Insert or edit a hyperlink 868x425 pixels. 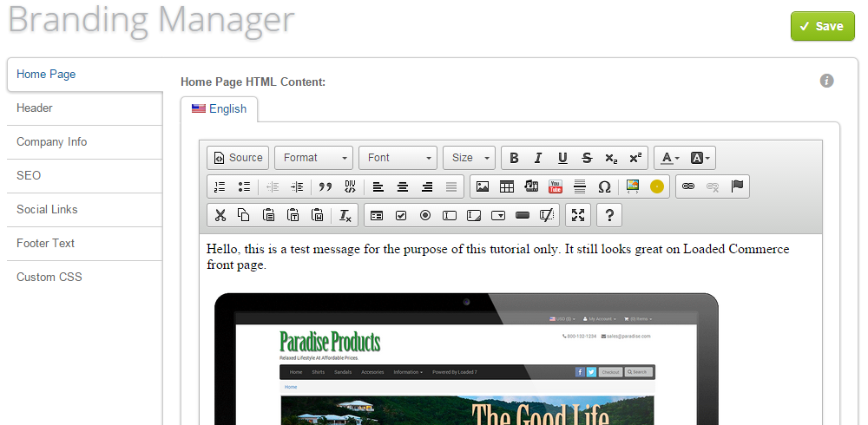click(x=688, y=187)
